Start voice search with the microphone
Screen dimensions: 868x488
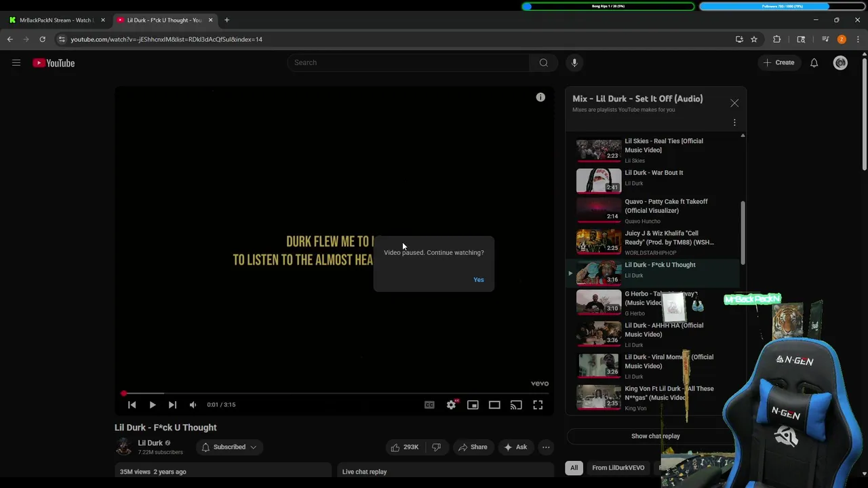(574, 63)
